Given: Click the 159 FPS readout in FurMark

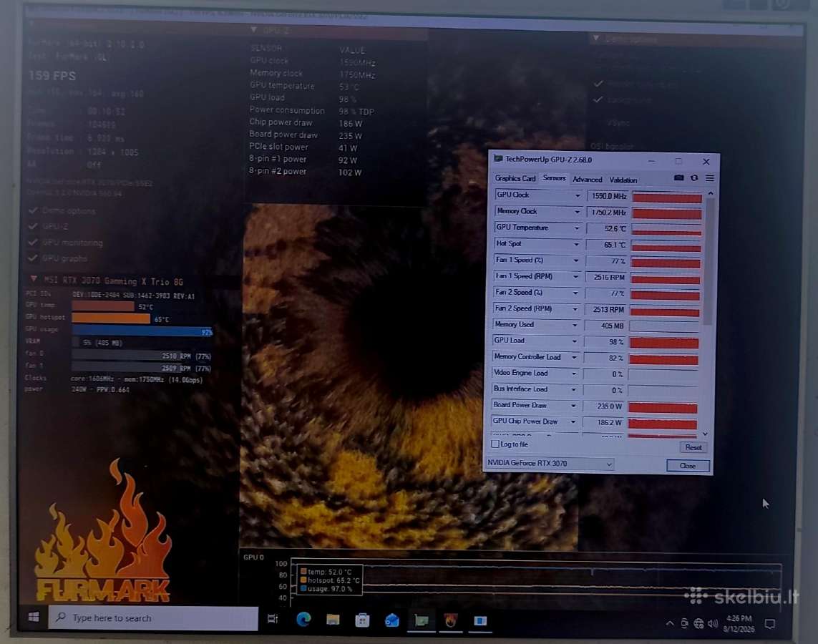Looking at the screenshot, I should [52, 76].
